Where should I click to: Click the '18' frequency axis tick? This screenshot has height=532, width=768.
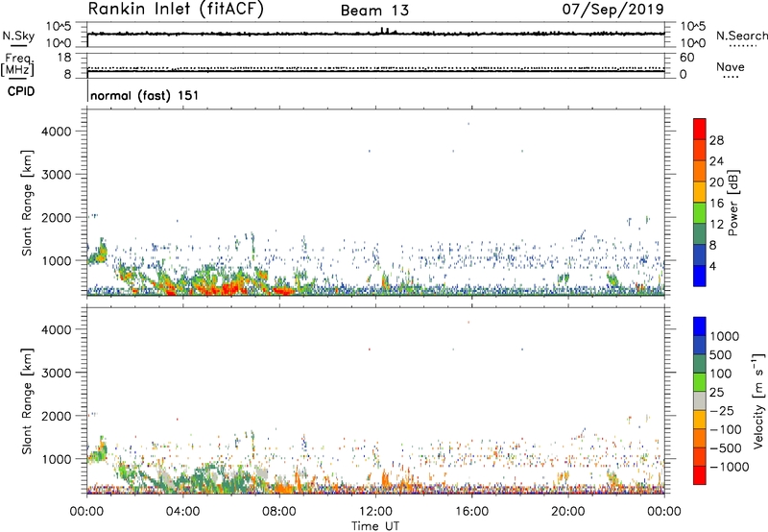64,58
